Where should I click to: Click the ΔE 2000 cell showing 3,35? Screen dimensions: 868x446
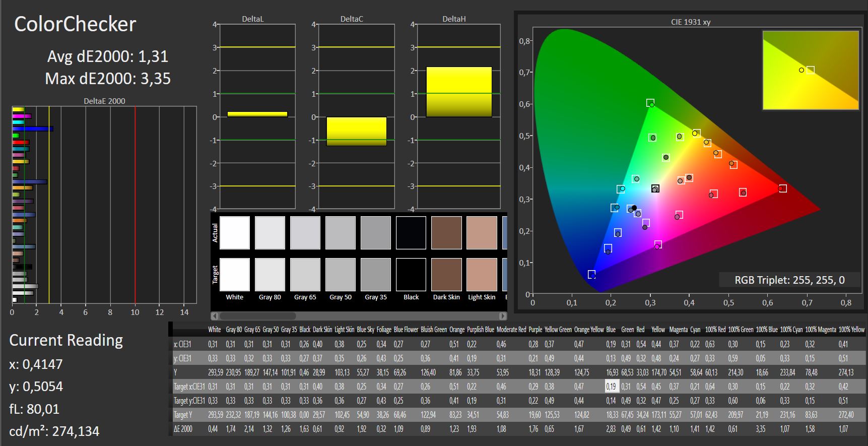[x=762, y=429]
